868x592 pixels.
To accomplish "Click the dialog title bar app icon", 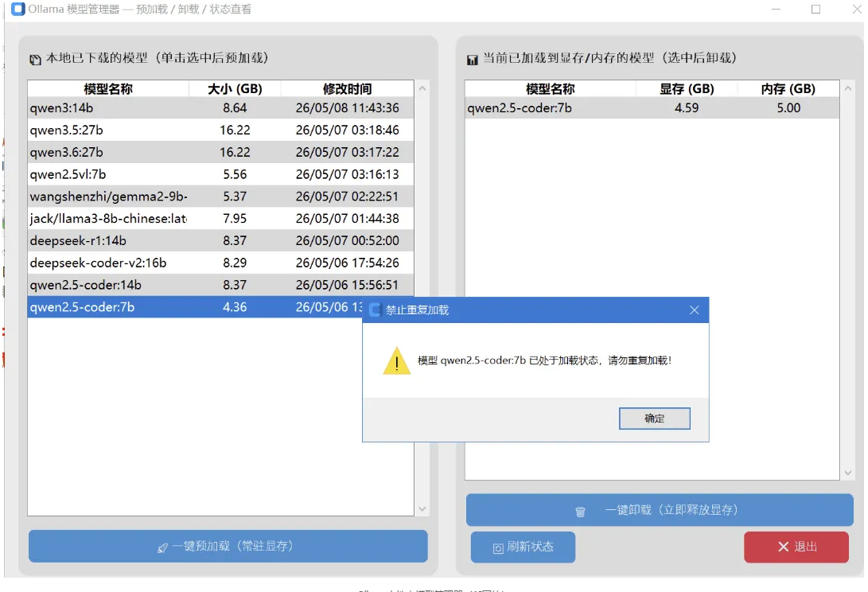I will [376, 310].
